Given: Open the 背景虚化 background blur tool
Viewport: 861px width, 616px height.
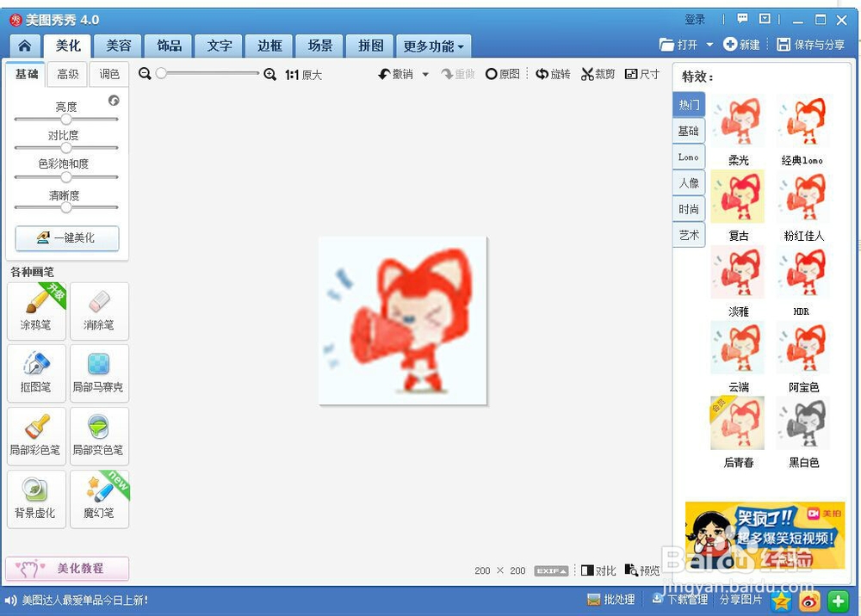Looking at the screenshot, I should [36, 499].
